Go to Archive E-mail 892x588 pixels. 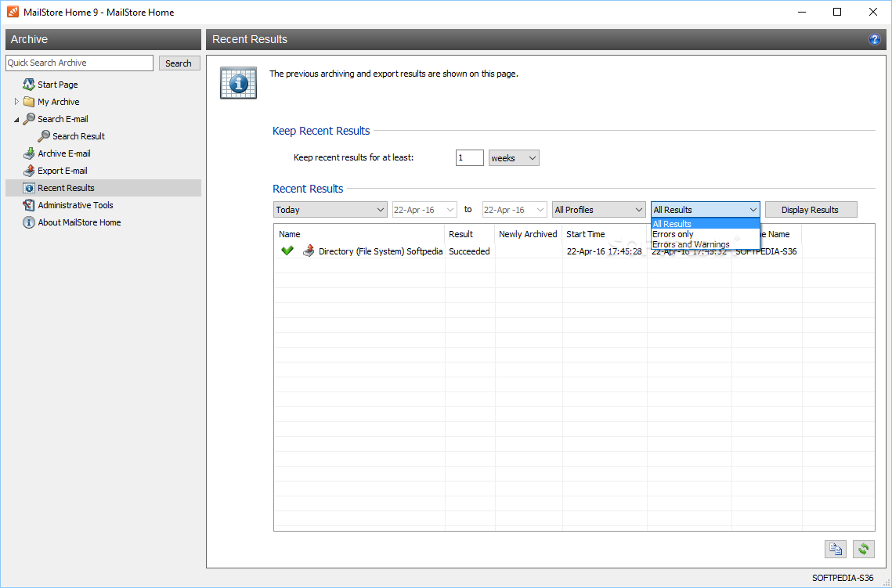tap(63, 153)
